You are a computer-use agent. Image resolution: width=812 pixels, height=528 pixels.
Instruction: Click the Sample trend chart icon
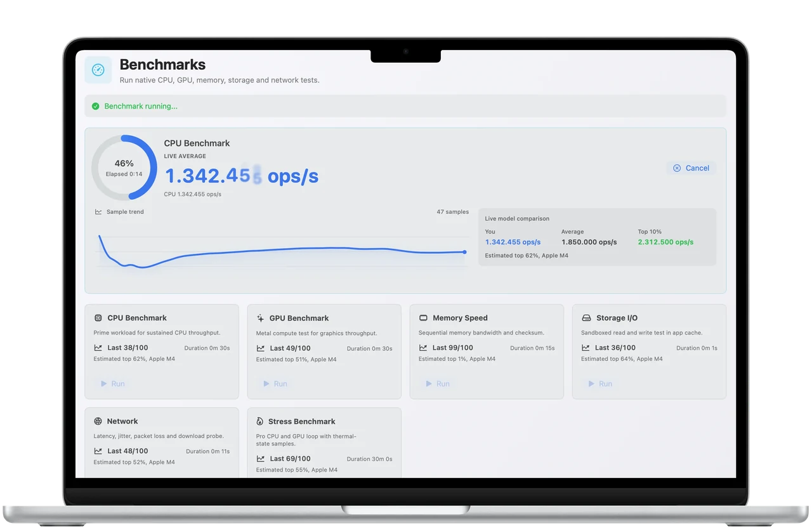[x=98, y=212]
